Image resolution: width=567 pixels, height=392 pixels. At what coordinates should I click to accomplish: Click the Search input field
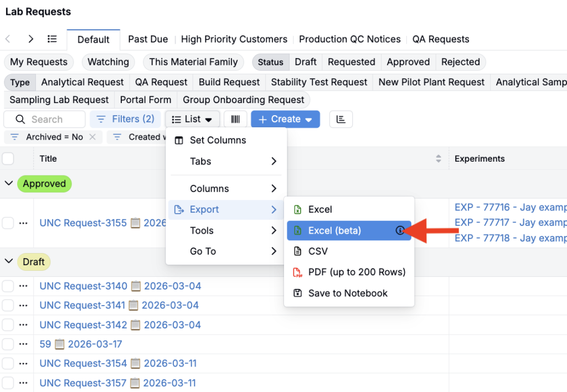tap(50, 119)
